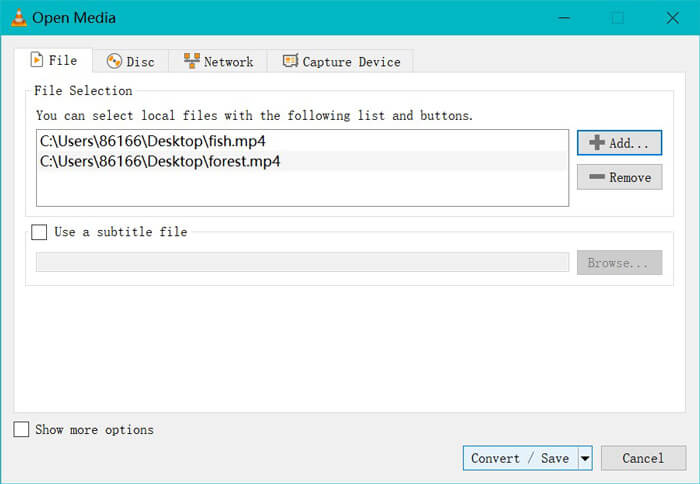The height and width of the screenshot is (484, 700).
Task: Click the subtitle file path field
Action: (302, 262)
